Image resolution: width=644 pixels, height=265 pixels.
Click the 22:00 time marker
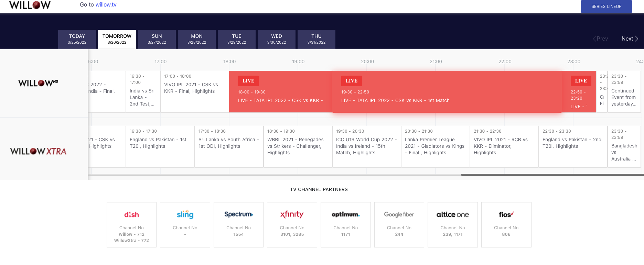[x=505, y=62]
